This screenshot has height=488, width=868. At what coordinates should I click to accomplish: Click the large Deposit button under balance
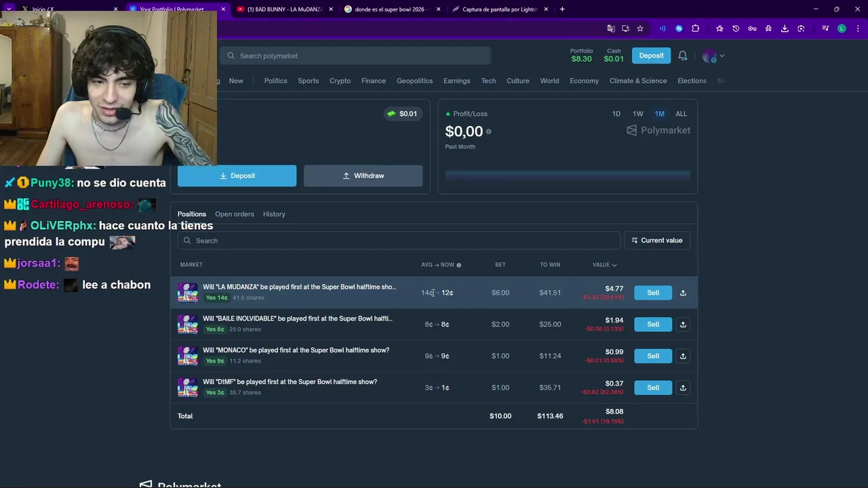coord(237,176)
